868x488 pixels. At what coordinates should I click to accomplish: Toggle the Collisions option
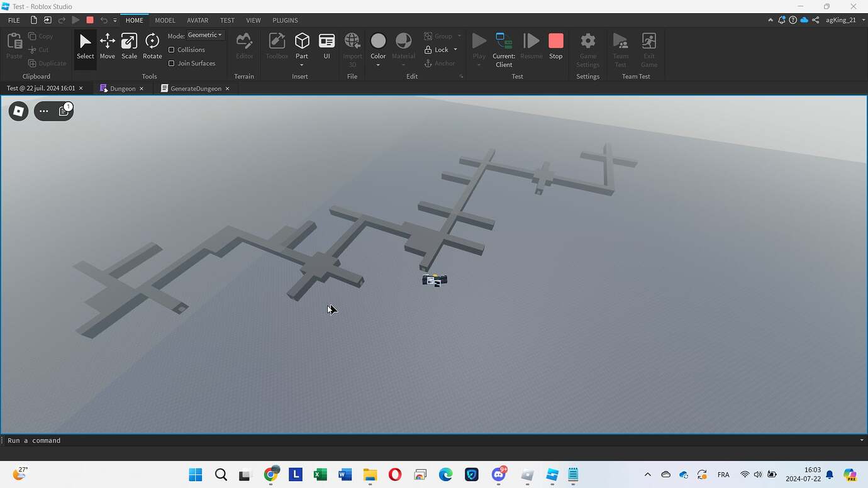pyautogui.click(x=172, y=50)
